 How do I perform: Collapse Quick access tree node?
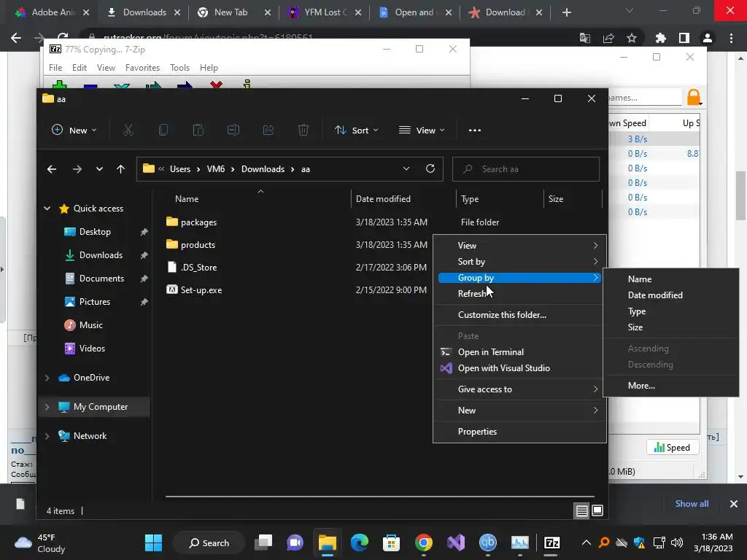pyautogui.click(x=47, y=209)
